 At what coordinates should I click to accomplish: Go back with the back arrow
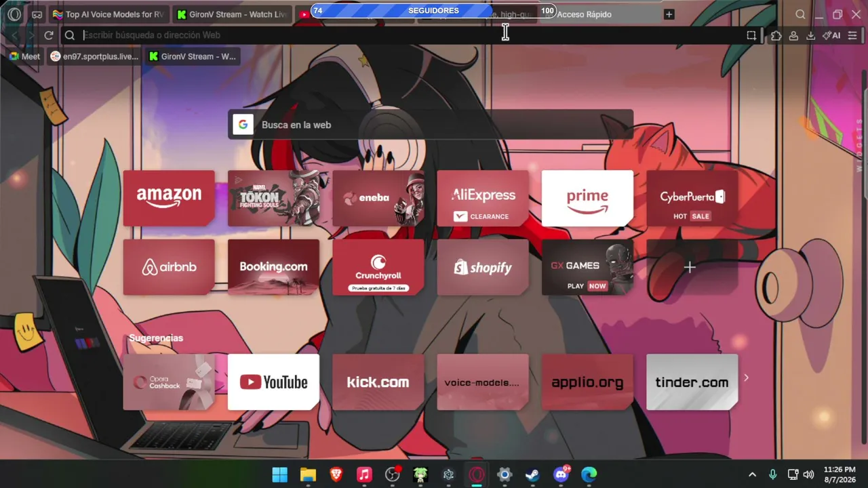[x=15, y=35]
